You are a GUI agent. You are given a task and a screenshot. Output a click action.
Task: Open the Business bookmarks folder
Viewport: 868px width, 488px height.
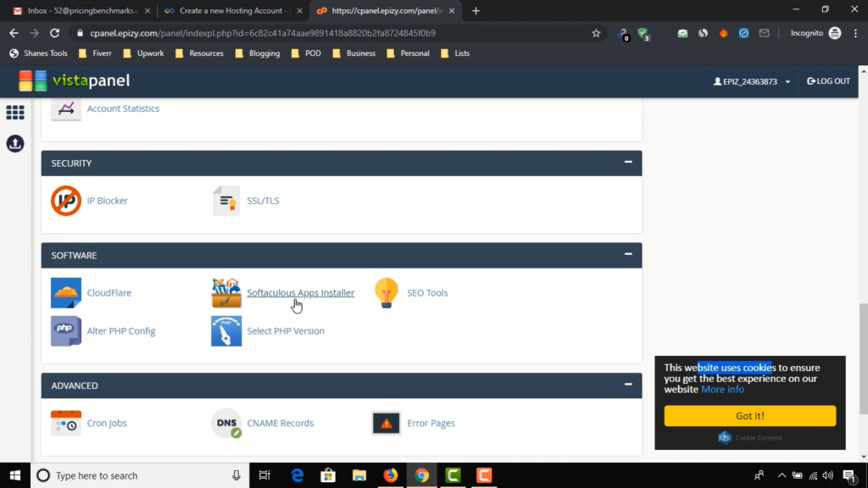[x=354, y=53]
